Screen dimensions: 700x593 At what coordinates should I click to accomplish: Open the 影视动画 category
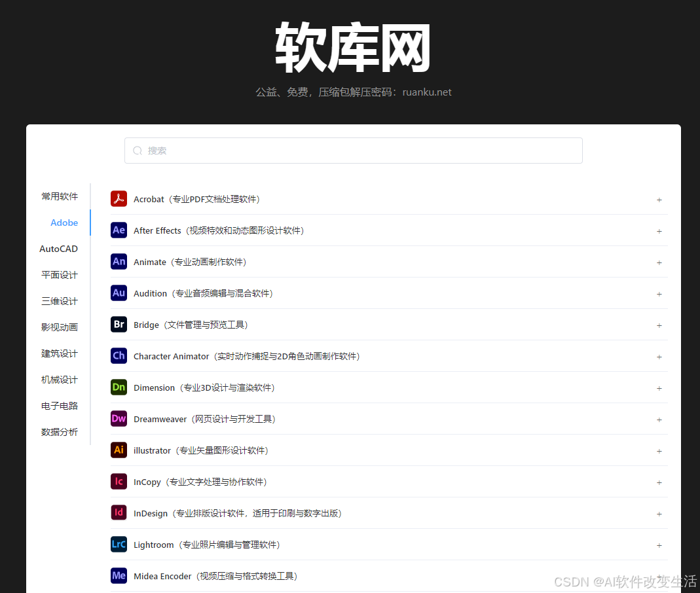click(60, 327)
